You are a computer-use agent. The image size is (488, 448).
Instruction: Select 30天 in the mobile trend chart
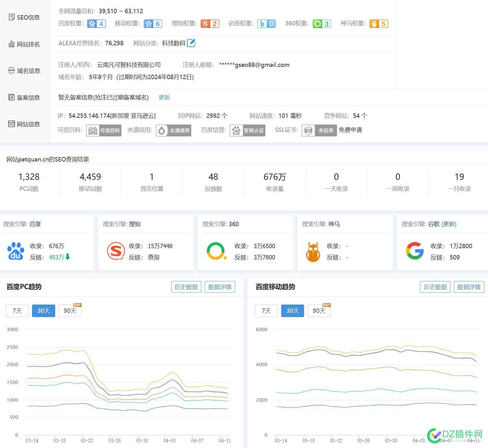pyautogui.click(x=292, y=311)
